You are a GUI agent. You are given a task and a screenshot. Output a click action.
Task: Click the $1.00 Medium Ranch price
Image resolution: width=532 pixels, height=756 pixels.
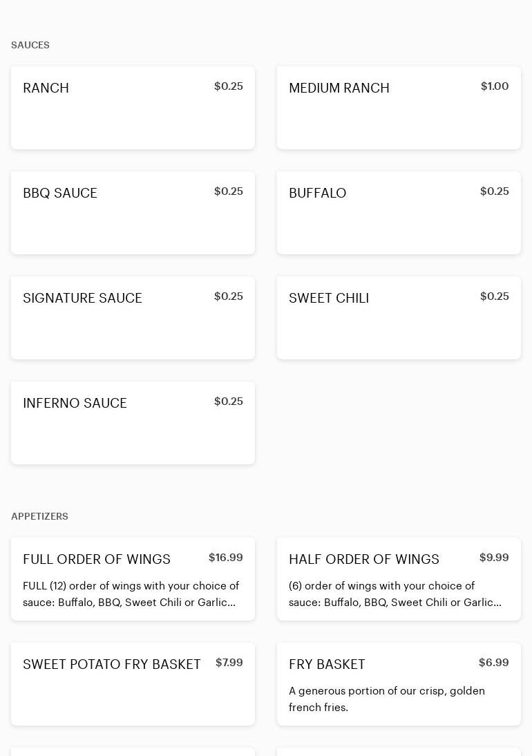click(x=495, y=86)
